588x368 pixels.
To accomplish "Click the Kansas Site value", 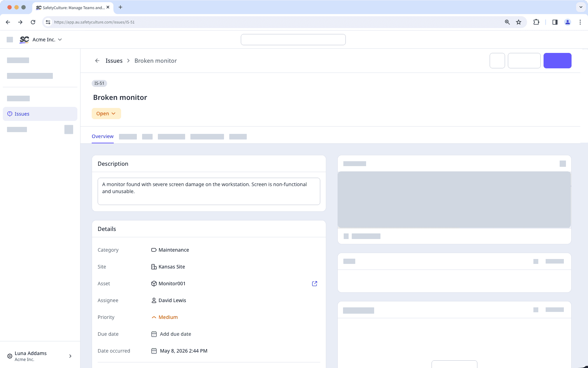I will [172, 267].
